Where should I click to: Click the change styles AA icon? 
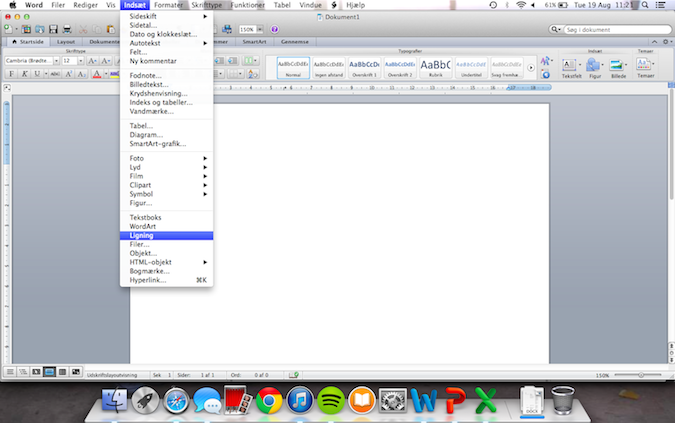pos(546,61)
